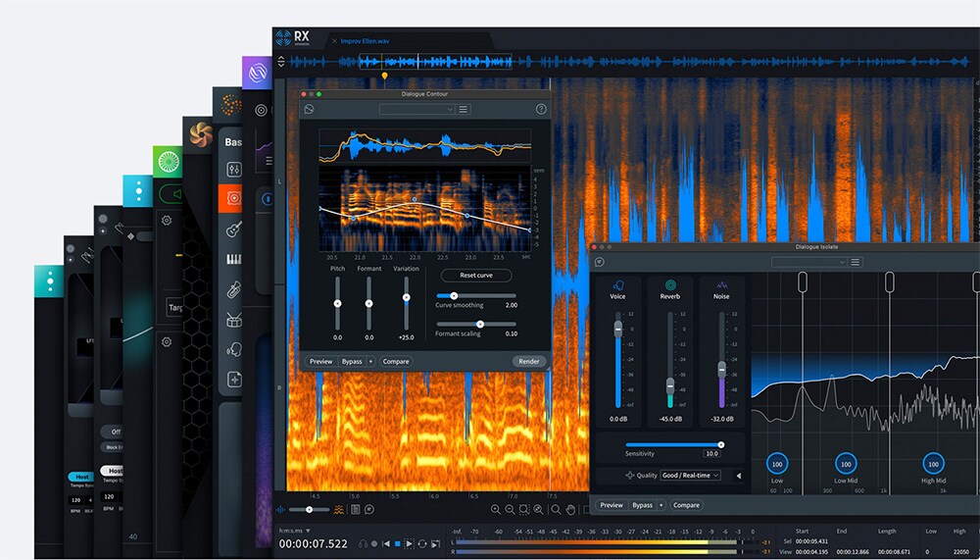Click the record button in transport
Viewport: 980px width, 560px height.
point(374,544)
